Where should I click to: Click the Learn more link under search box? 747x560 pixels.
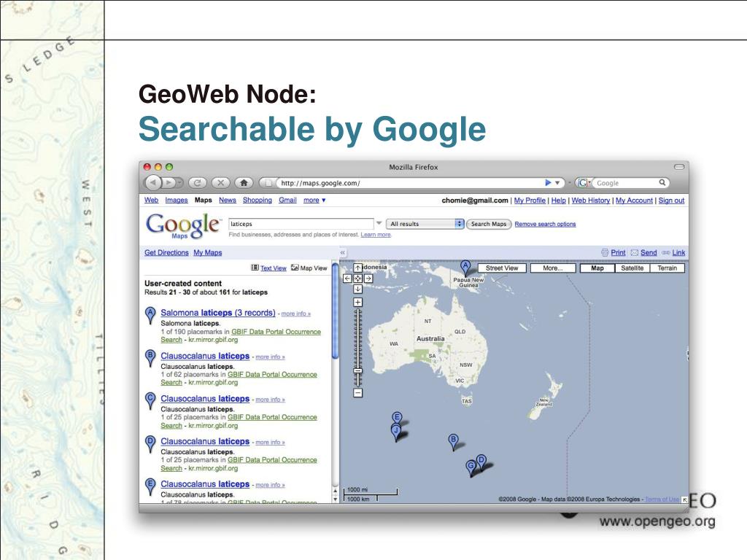(376, 235)
